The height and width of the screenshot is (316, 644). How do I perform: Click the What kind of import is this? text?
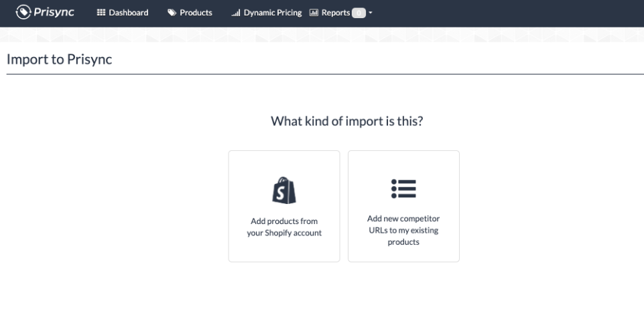click(346, 121)
